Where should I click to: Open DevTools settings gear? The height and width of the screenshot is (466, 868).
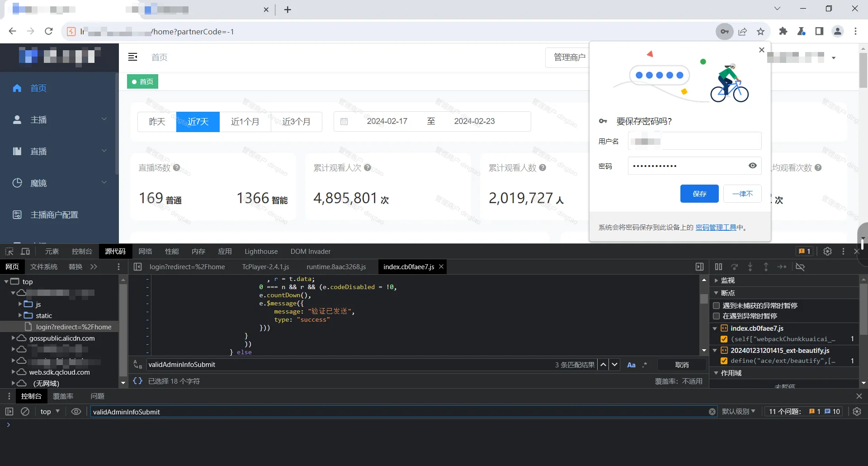point(827,252)
